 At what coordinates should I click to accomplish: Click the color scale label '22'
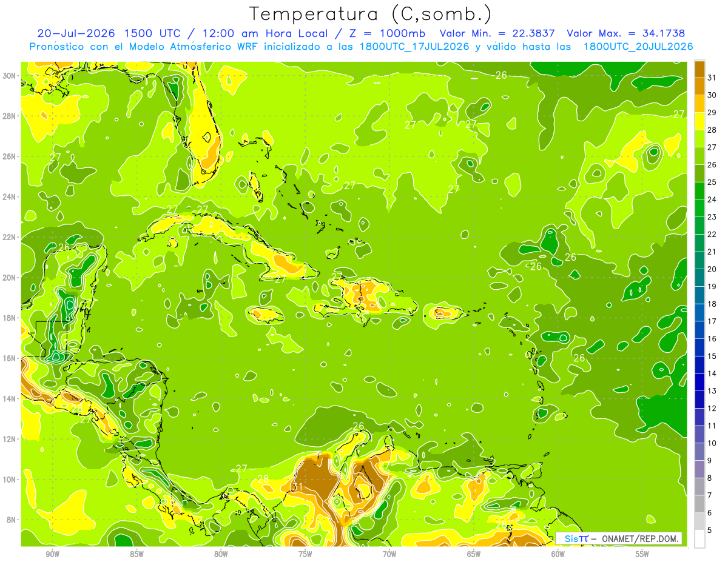pos(712,234)
